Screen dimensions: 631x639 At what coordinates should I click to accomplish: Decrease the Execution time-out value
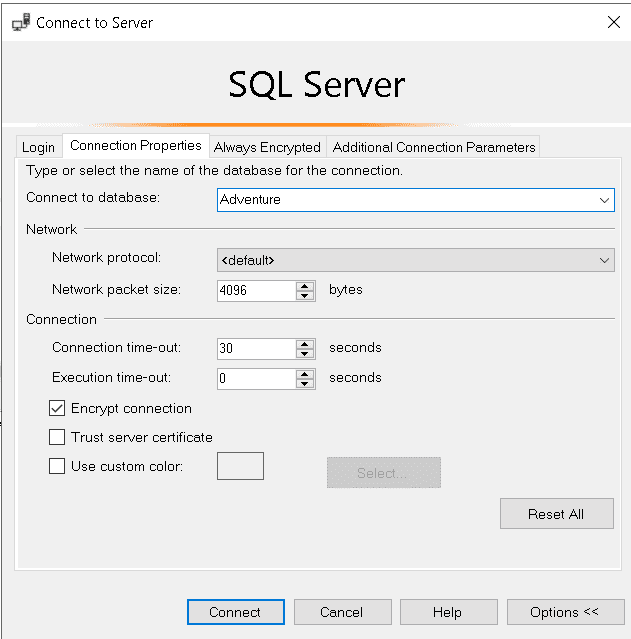point(304,384)
